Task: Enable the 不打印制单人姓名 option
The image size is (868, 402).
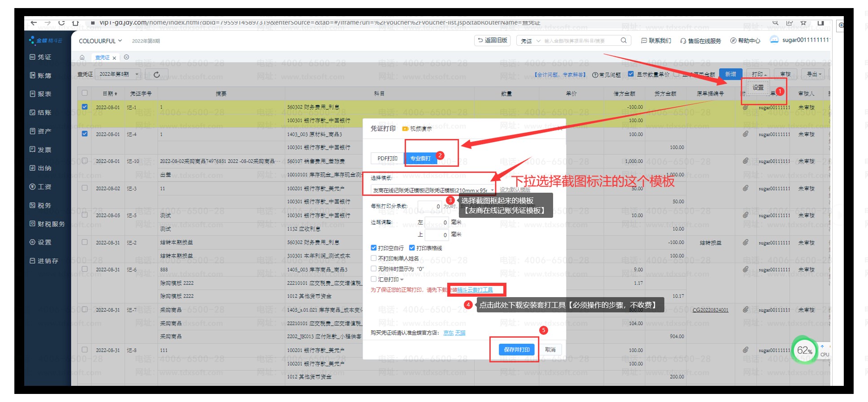Action: tap(374, 258)
